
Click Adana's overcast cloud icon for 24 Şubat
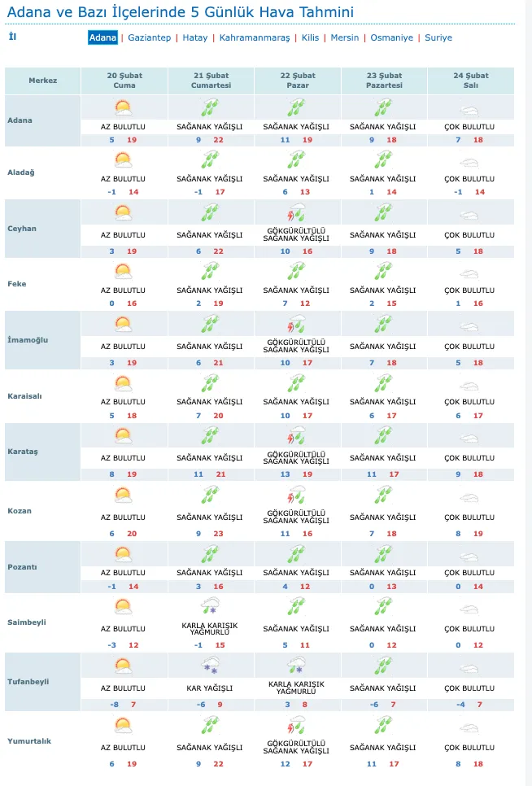click(x=469, y=108)
